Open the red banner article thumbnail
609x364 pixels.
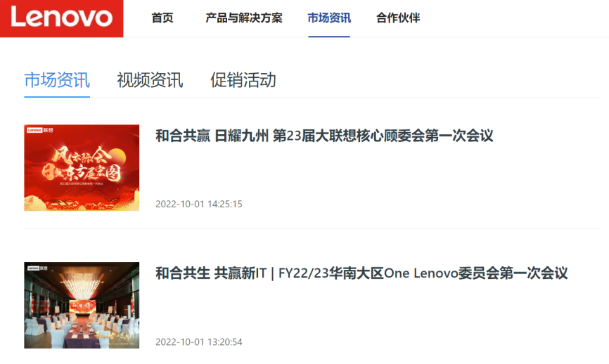tap(82, 168)
